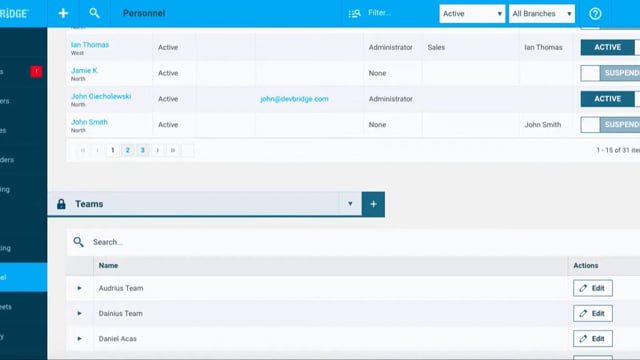Toggle John Ciecholewski ACTIVE switch
640x360 pixels.
[x=610, y=99]
